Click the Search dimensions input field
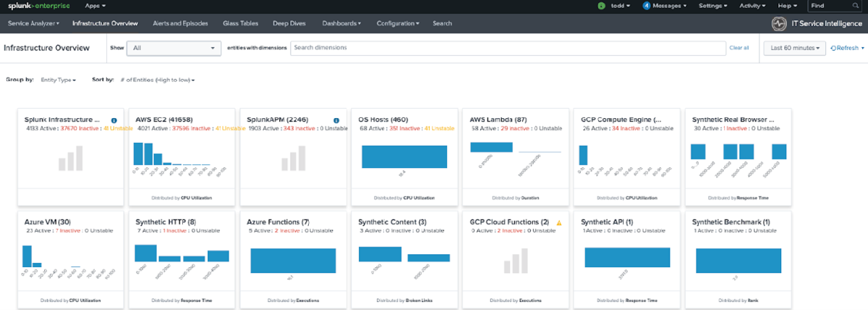 point(506,48)
